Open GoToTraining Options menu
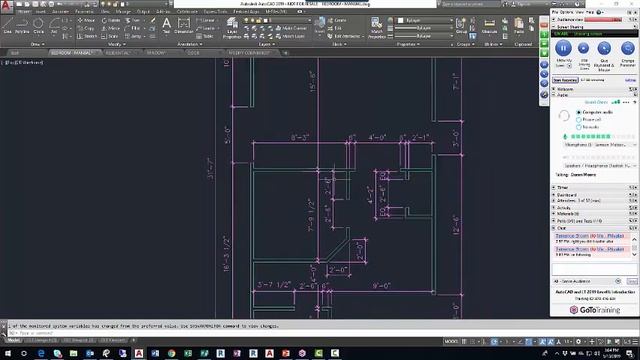 click(x=566, y=12)
